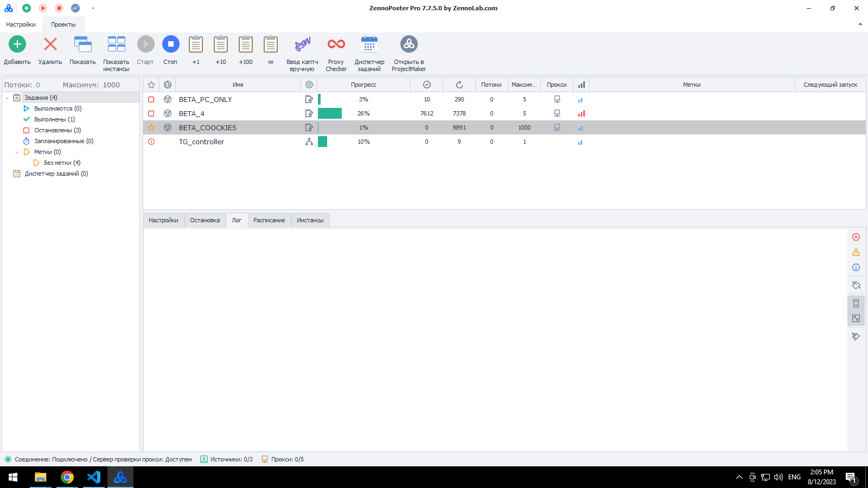
Task: Select Выполнены (1) filter in the tree
Action: click(x=54, y=119)
